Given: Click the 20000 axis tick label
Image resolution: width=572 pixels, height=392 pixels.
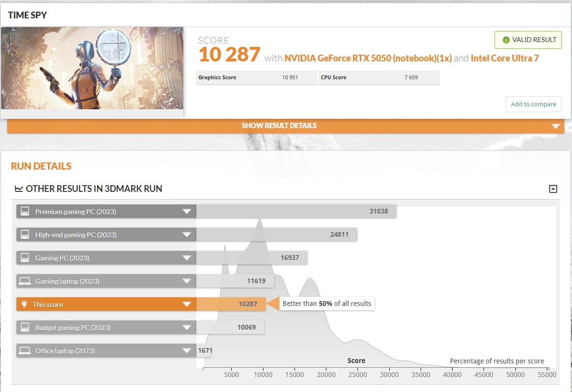Looking at the screenshot, I should point(326,375).
